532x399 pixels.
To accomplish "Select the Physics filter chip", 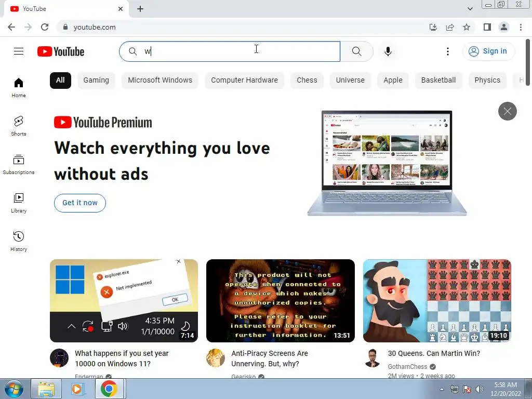I will [x=487, y=81].
